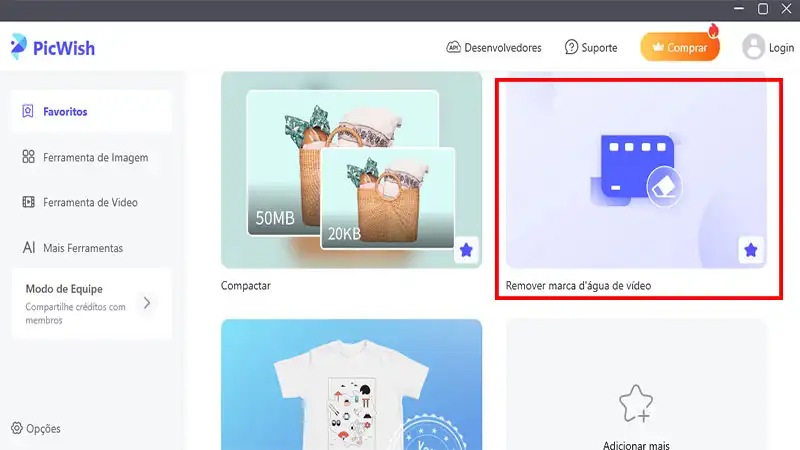
Task: Click the Adicionar mais star icon
Action: point(636,403)
